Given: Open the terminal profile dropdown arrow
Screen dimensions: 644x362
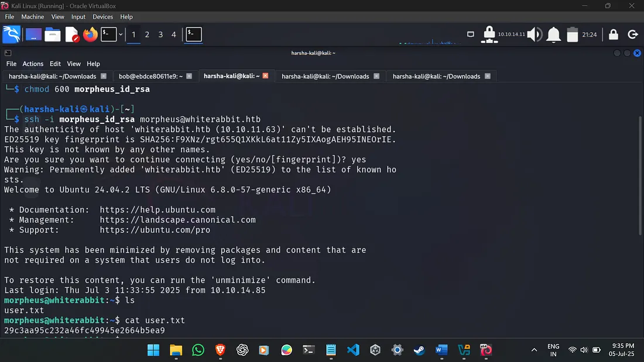Looking at the screenshot, I should tap(120, 35).
